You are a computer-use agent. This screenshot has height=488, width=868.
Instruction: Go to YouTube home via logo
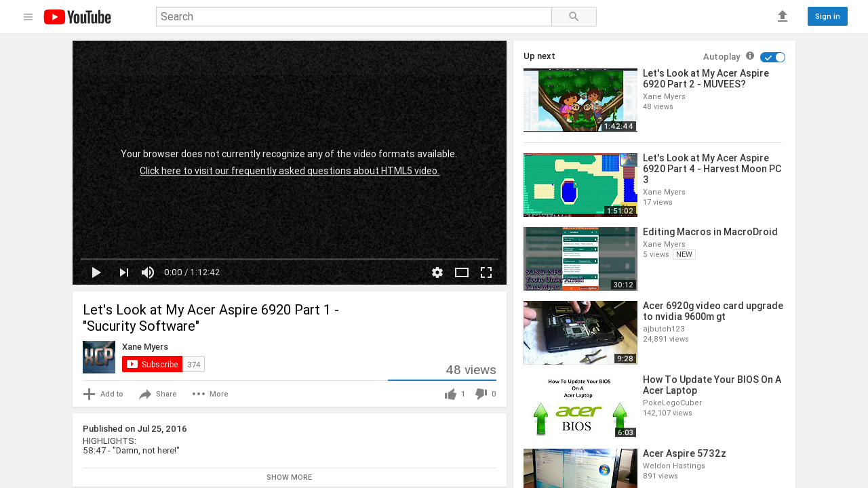pyautogui.click(x=77, y=17)
